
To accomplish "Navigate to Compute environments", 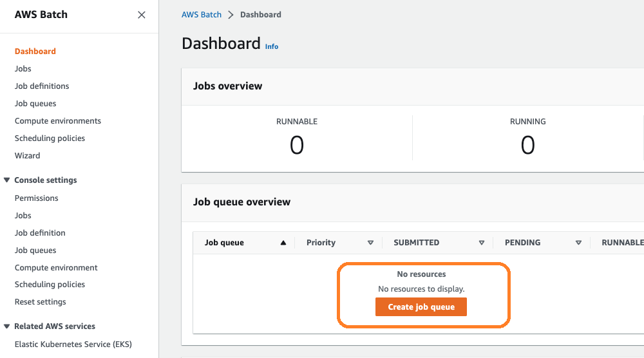I will [x=58, y=120].
